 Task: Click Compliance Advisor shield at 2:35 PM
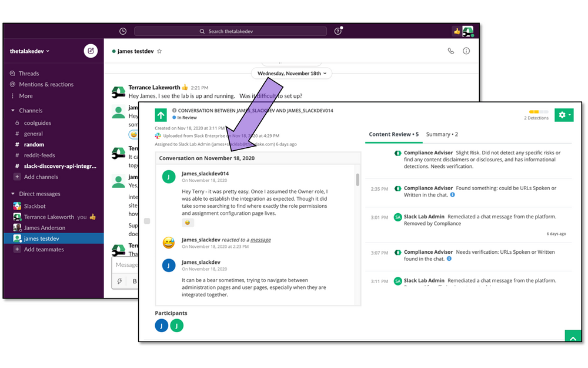(398, 188)
